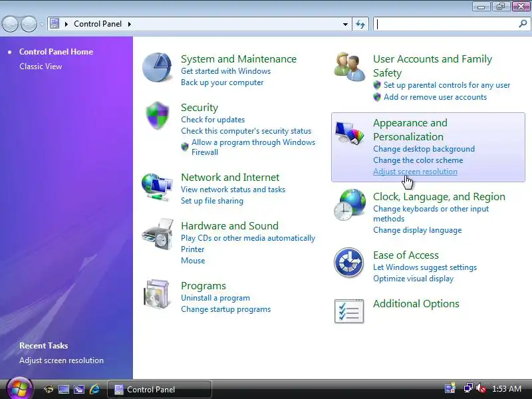Viewport: 532px width, 399px height.
Task: Open Hardware and Sound heading
Action: (x=229, y=226)
